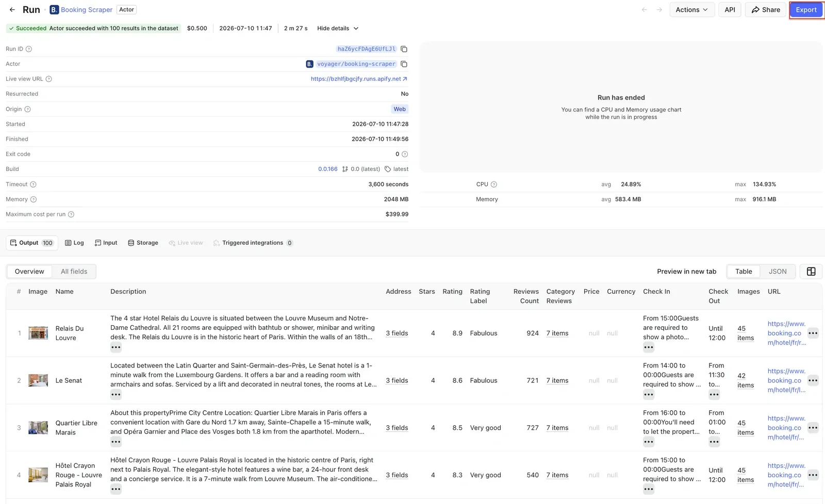Copy the Run ID value
This screenshot has width=825, height=504.
pos(404,49)
